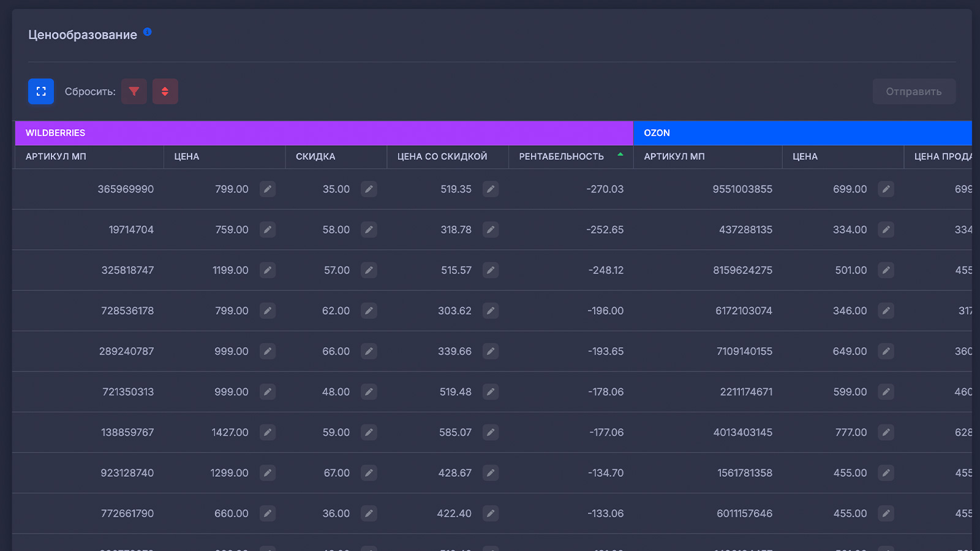
Task: Select the Ценообразование page title
Action: coord(83,35)
